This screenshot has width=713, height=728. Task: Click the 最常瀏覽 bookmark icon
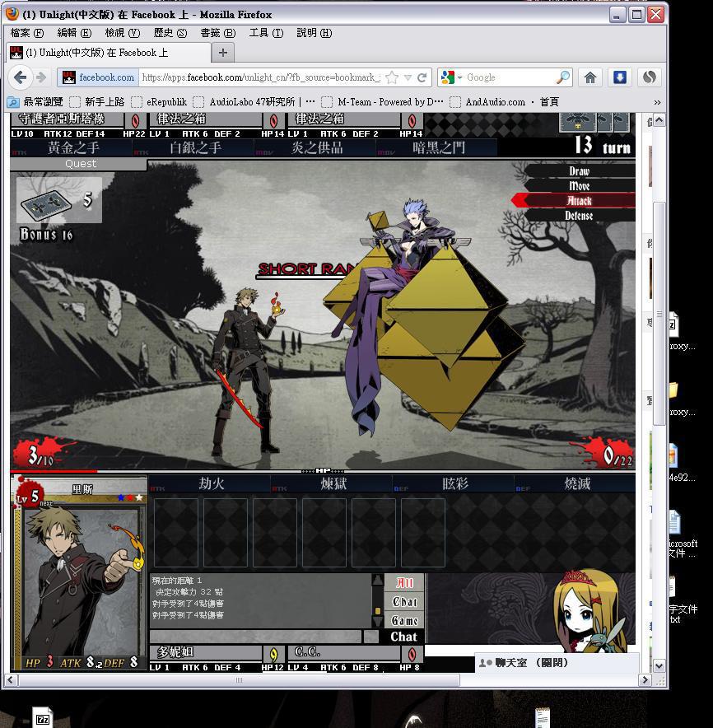point(13,102)
